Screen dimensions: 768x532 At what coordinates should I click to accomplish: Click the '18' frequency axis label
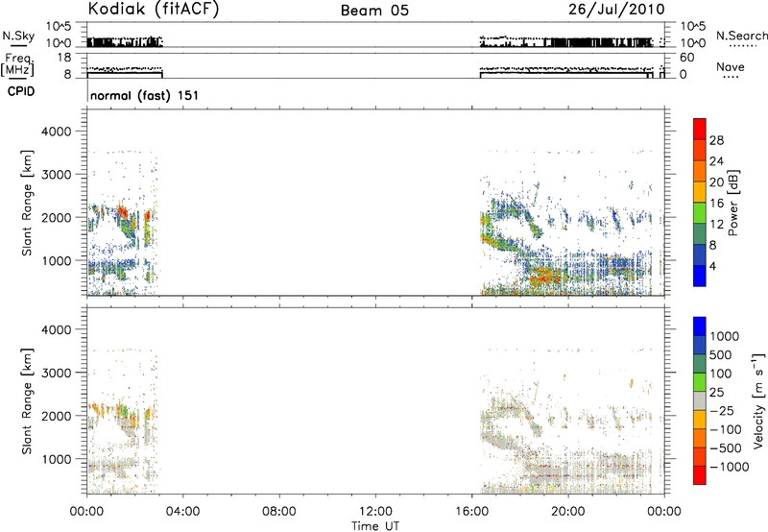[x=64, y=58]
